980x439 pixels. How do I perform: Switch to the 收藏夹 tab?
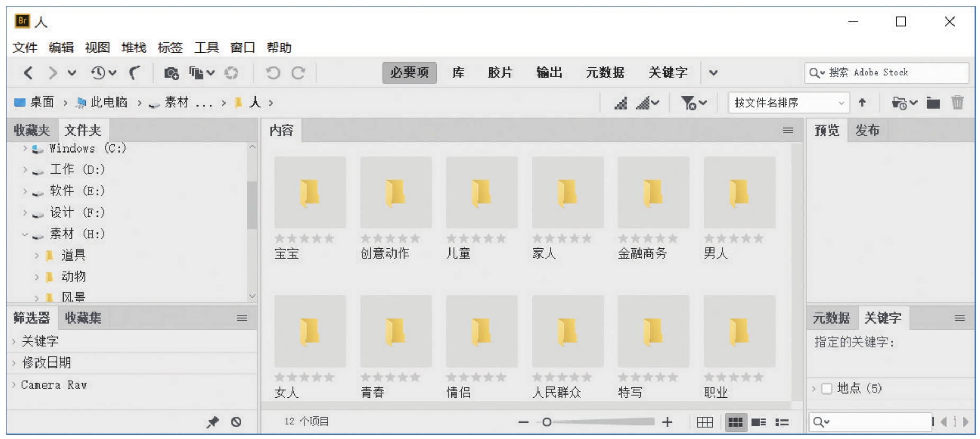tap(32, 130)
